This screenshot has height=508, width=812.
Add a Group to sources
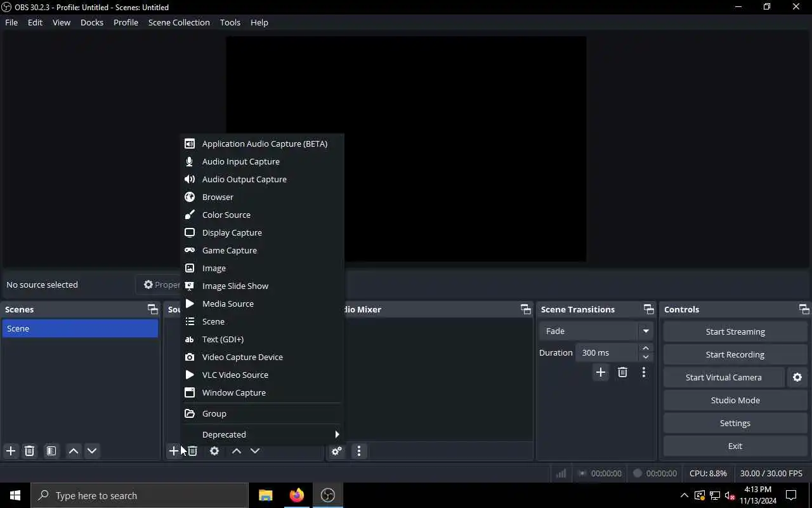pos(262,413)
